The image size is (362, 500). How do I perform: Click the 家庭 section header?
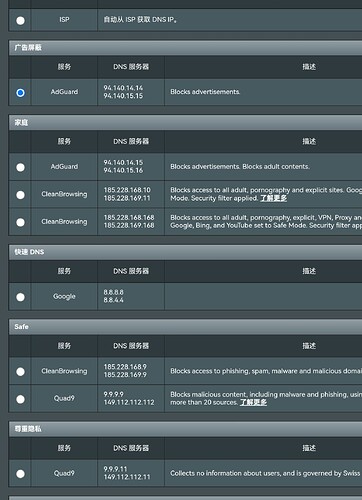coord(185,122)
